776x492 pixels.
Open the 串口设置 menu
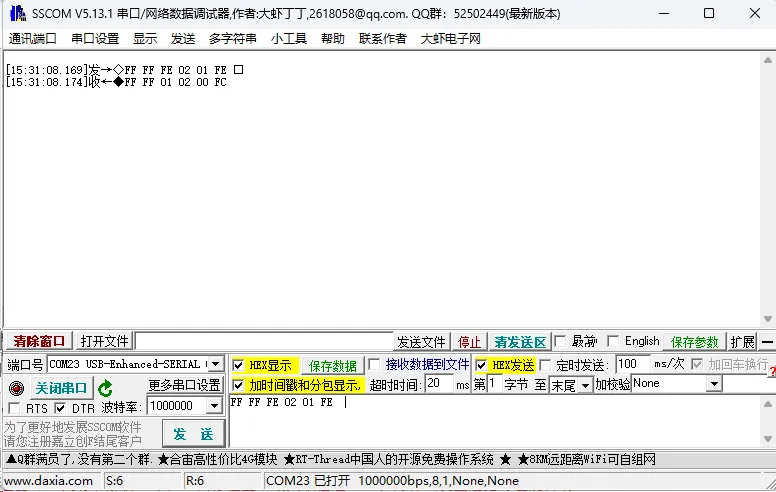(95, 39)
